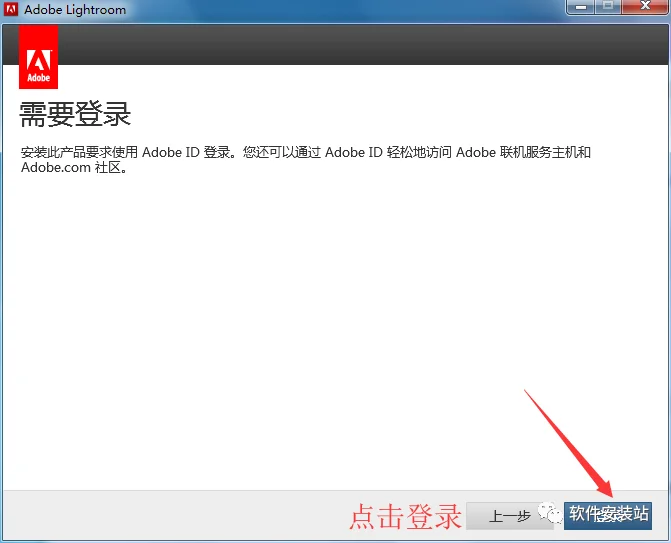
Task: Click the maximize button in title bar
Action: 608,6
